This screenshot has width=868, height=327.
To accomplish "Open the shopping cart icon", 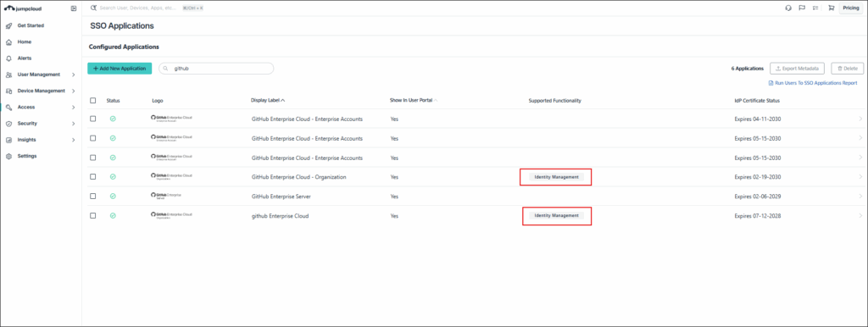I will point(831,8).
